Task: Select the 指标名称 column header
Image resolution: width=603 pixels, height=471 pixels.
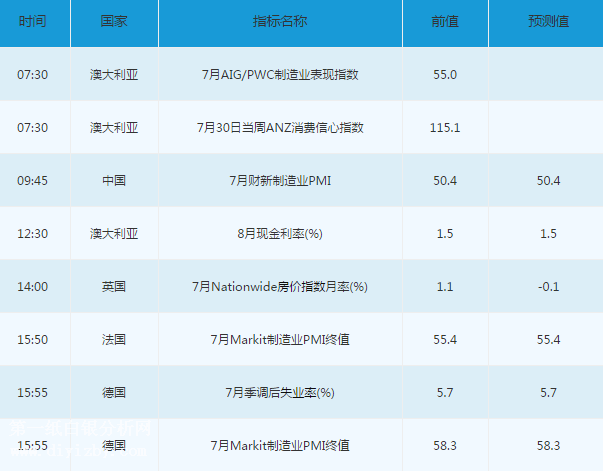Action: click(280, 22)
